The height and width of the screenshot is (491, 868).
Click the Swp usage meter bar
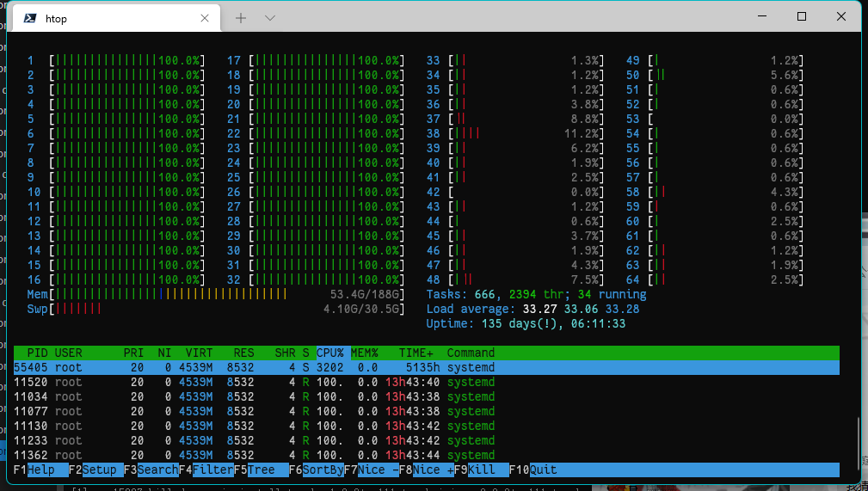tap(216, 309)
